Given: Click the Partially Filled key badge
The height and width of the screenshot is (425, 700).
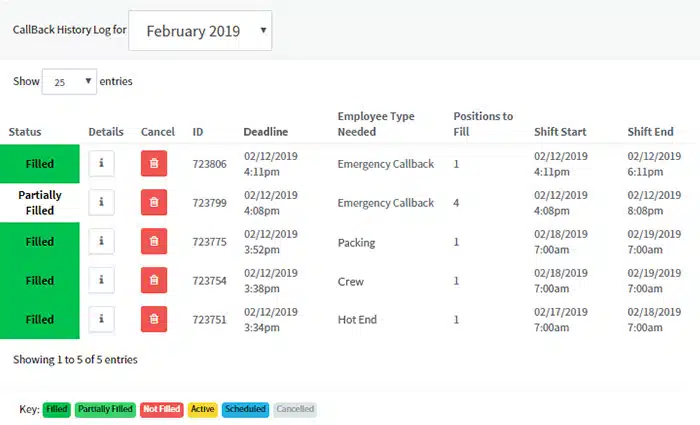Looking at the screenshot, I should pyautogui.click(x=105, y=409).
